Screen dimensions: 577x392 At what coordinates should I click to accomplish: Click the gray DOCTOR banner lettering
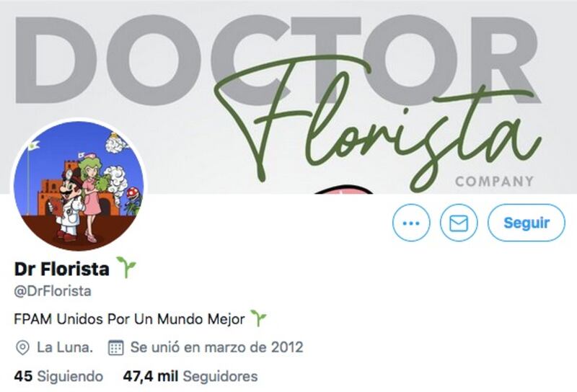point(278,59)
